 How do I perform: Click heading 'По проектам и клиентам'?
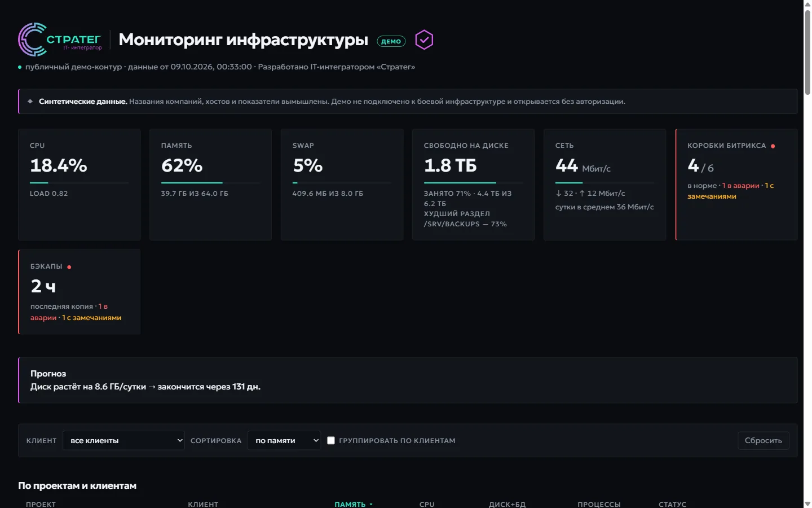coord(77,486)
